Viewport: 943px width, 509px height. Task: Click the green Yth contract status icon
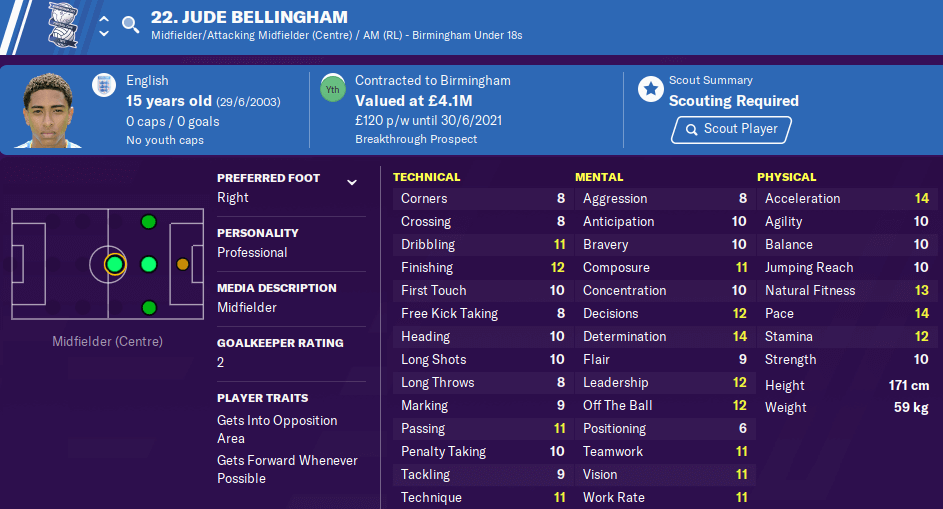333,89
